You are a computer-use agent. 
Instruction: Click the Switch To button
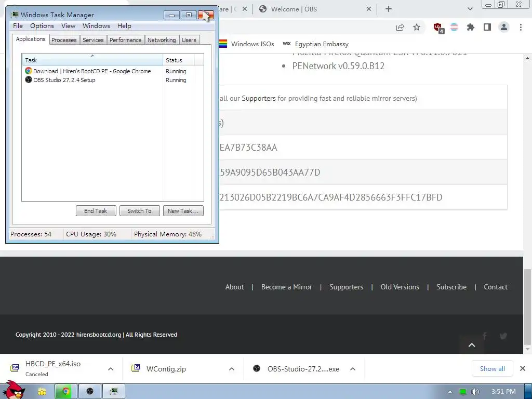click(x=139, y=211)
